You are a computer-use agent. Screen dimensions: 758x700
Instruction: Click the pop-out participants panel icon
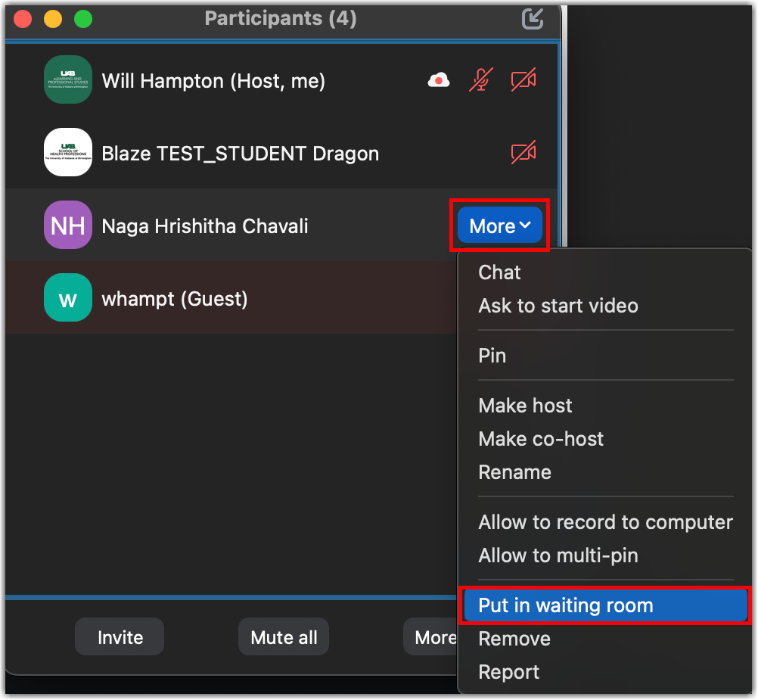[533, 18]
